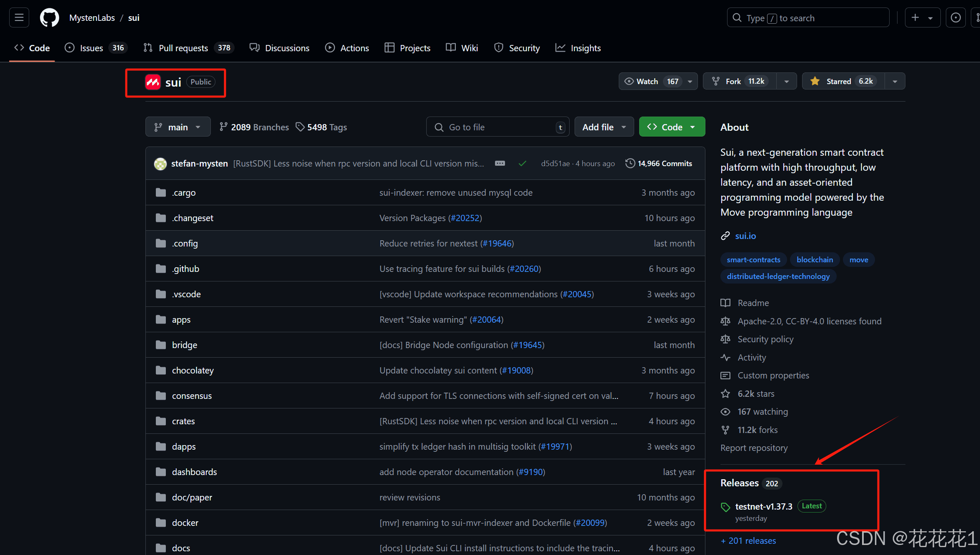Open the issues shortcut icon in header

(x=956, y=17)
